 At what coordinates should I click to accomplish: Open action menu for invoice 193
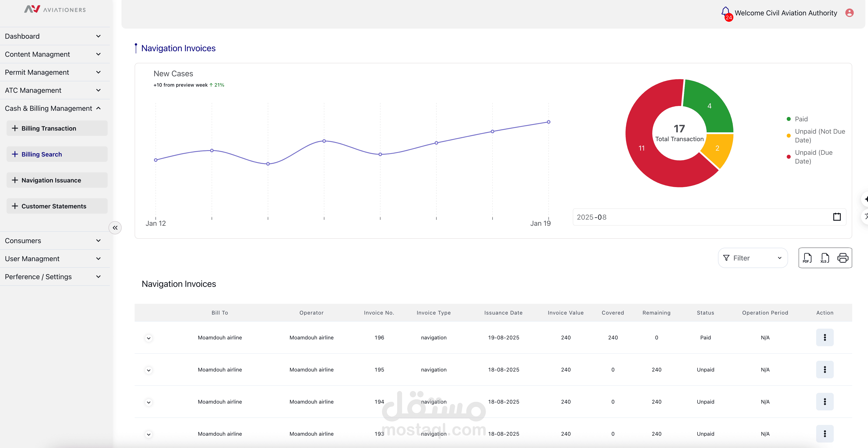point(825,433)
